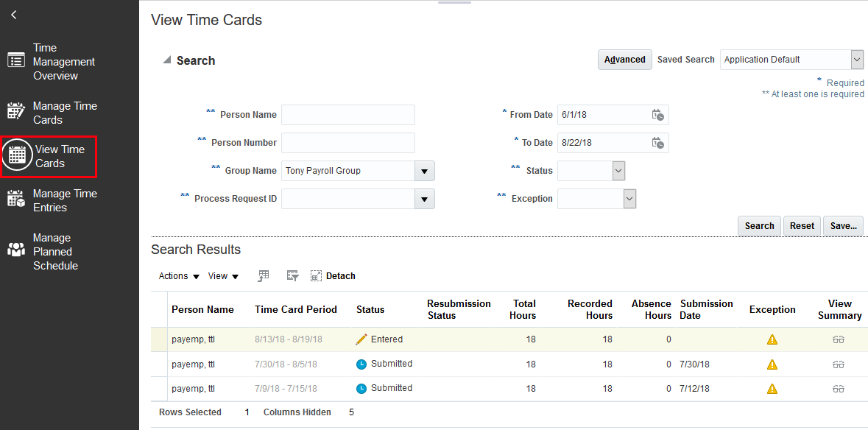Collapse the navigation pane with the chevron
The image size is (868, 430).
tap(13, 14)
